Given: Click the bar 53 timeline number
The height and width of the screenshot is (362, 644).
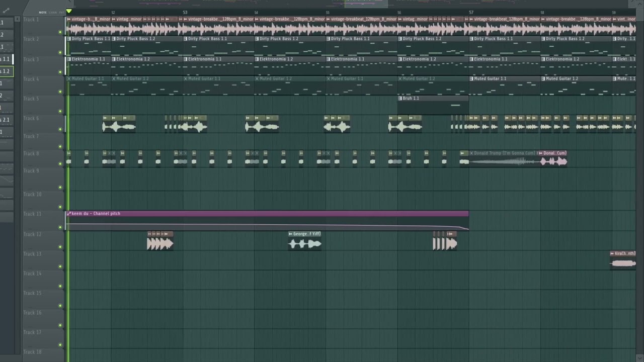Looking at the screenshot, I should (185, 13).
